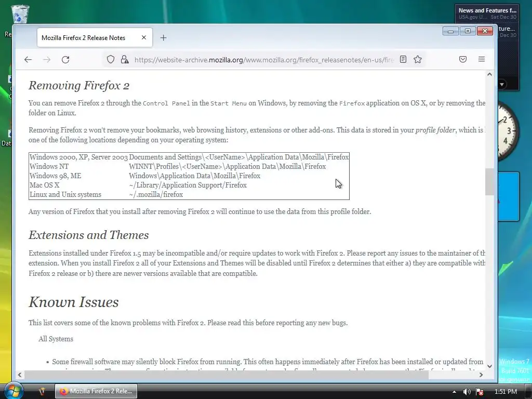The image size is (532, 399).
Task: Open a new tab with plus button
Action: [x=163, y=37]
